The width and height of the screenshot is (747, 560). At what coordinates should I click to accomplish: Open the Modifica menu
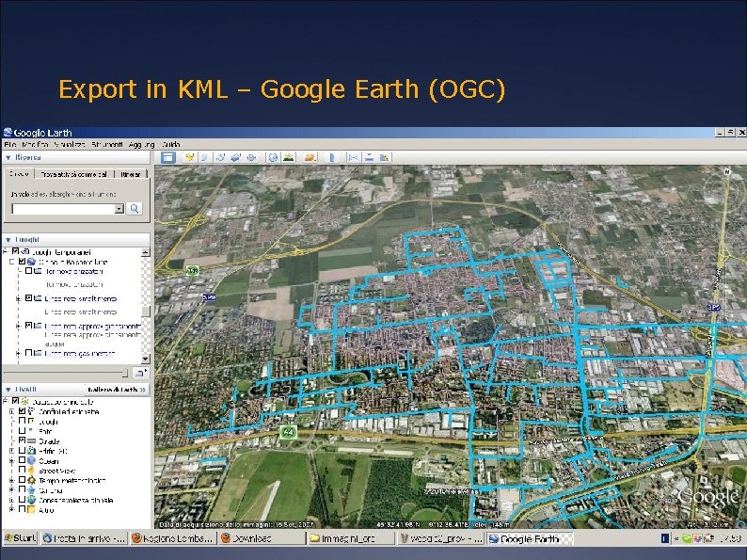tap(35, 144)
